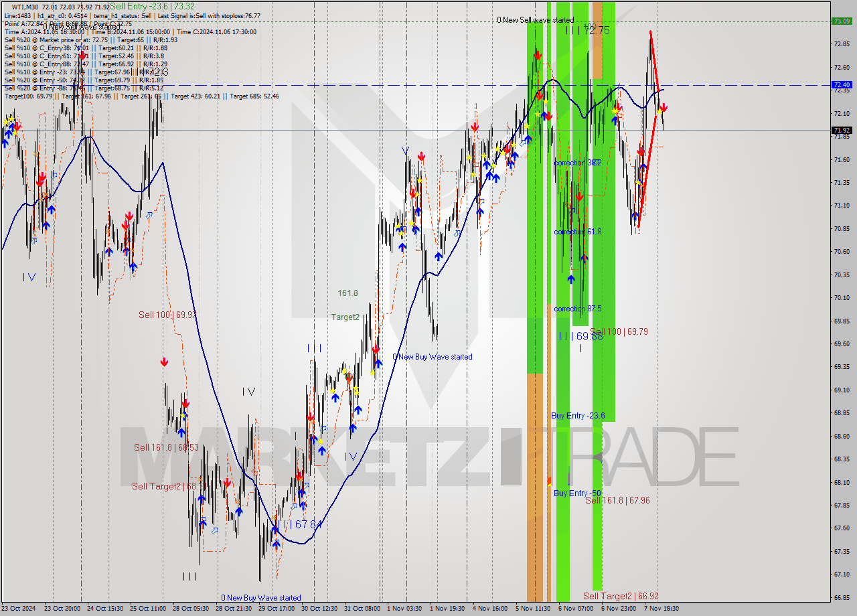Click the '24 Oct 15:30' time label

pos(106,609)
